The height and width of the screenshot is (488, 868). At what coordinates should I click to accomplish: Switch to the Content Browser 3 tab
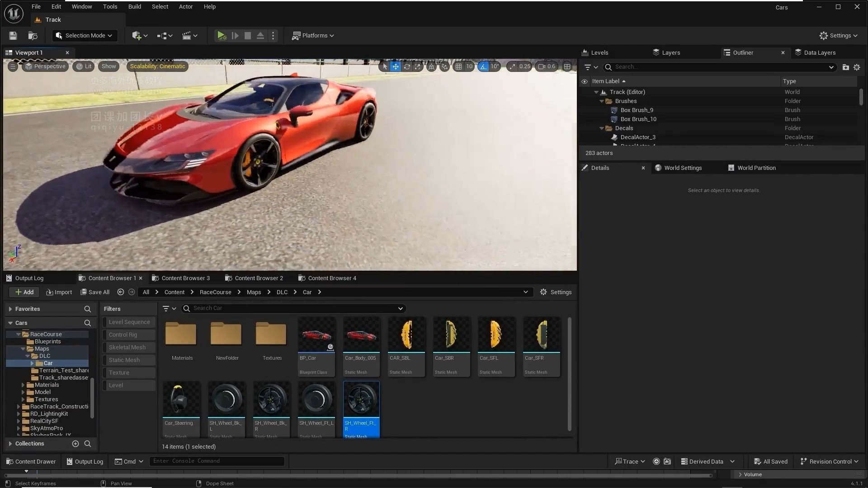[181, 278]
